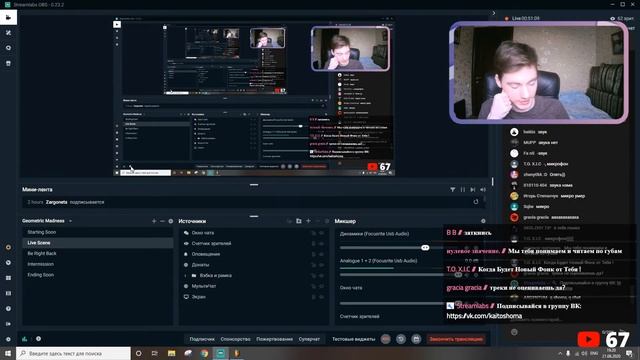The height and width of the screenshot is (360, 640).
Task: Select the Пожертвование test widget
Action: pos(274,339)
